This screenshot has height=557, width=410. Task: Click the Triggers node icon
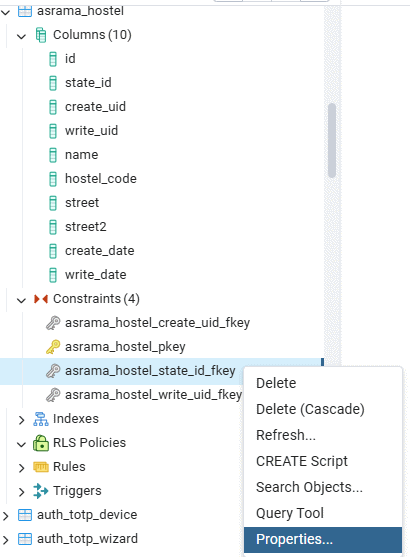(41, 491)
